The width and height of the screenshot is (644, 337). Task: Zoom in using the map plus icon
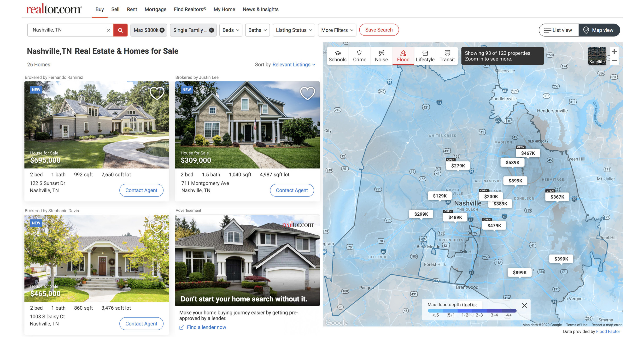point(614,51)
